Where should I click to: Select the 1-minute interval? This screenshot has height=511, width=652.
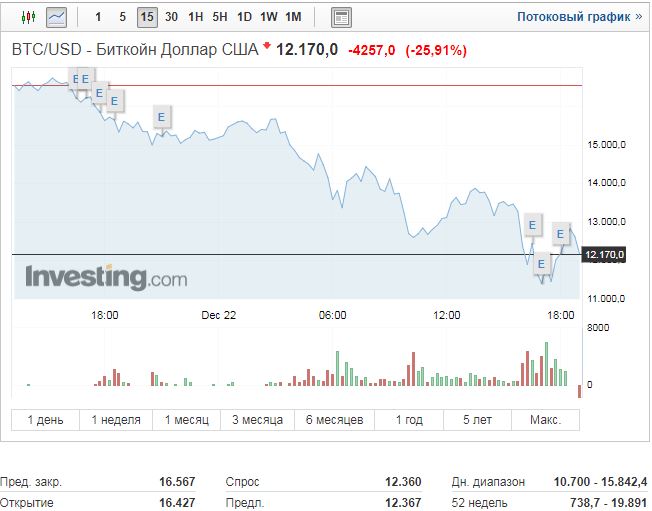click(97, 17)
